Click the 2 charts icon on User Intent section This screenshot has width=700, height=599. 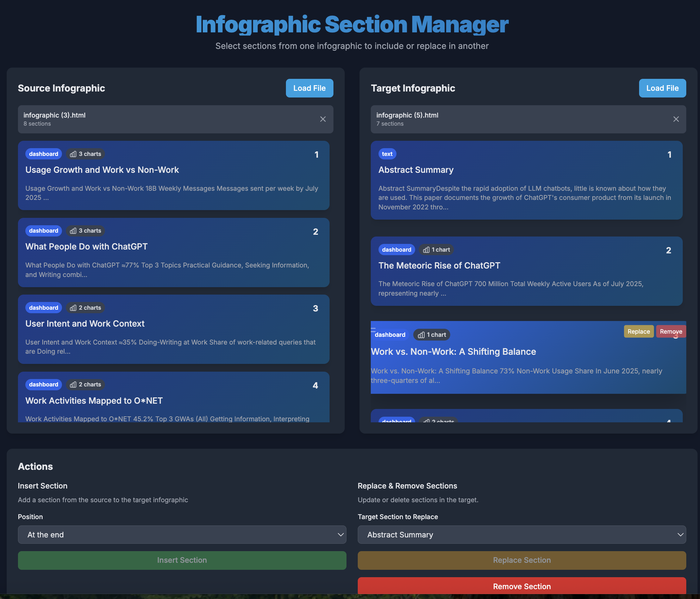coord(85,307)
